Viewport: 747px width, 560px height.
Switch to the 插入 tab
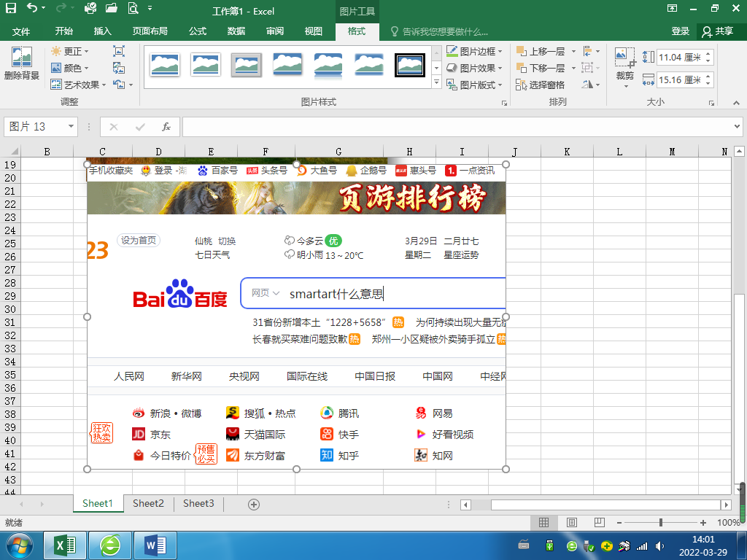click(x=102, y=31)
